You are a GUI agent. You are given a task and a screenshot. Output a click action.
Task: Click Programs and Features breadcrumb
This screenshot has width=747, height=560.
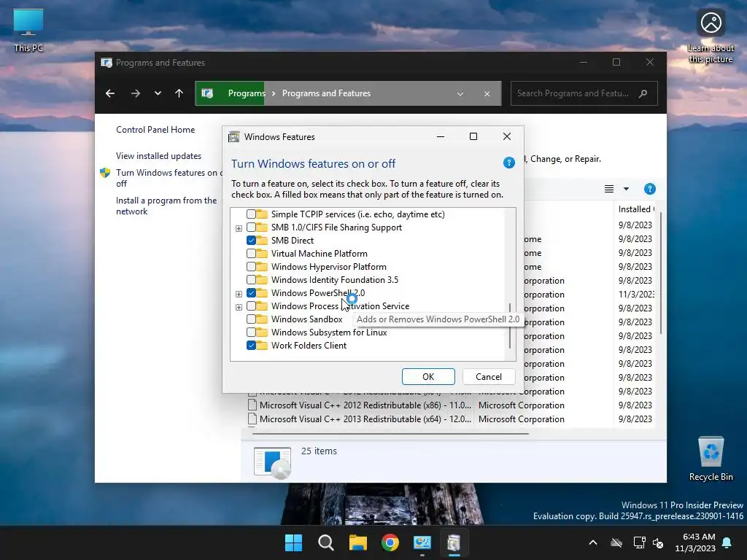pyautogui.click(x=326, y=93)
